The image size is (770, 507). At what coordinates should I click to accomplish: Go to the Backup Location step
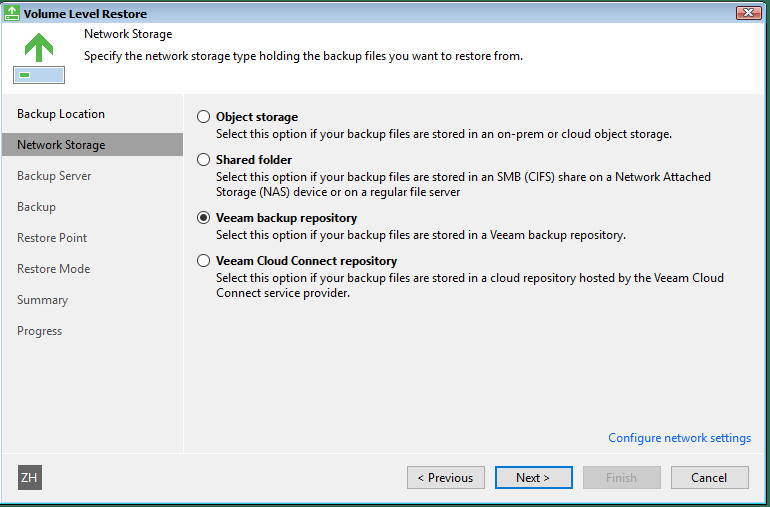[x=61, y=114]
